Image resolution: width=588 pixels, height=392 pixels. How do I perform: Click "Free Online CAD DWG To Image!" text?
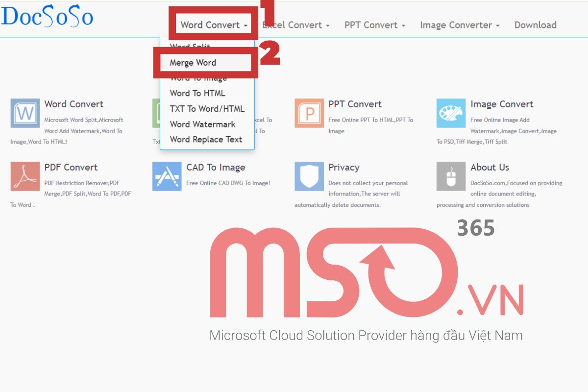tap(228, 183)
